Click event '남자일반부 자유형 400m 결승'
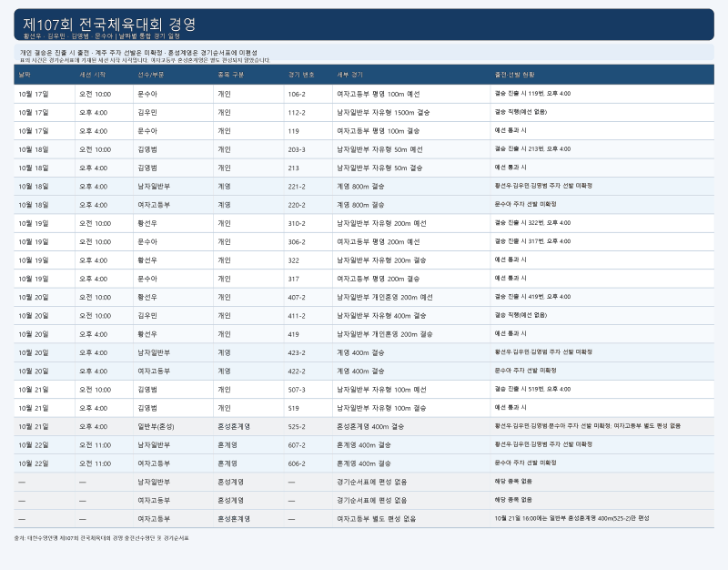728x570 pixels. [x=381, y=316]
